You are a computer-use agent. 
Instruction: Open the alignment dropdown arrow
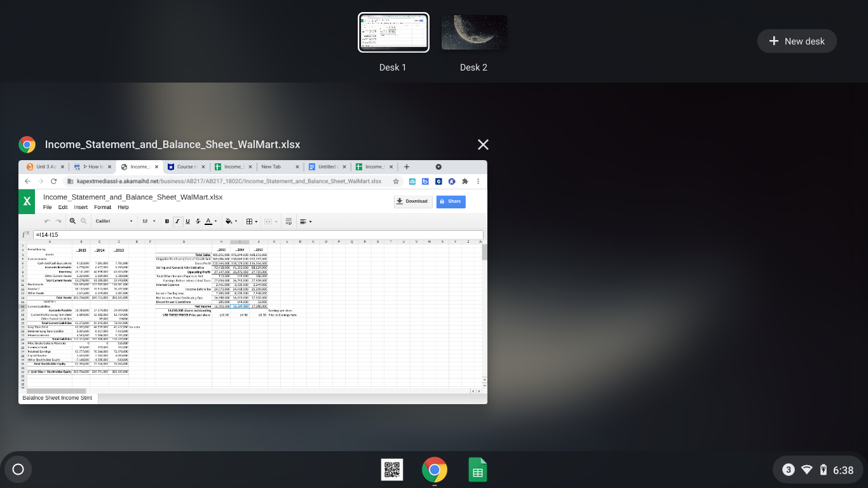pos(310,221)
